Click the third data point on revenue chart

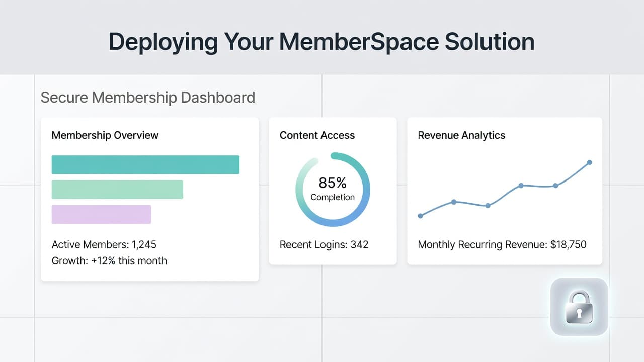pos(488,206)
